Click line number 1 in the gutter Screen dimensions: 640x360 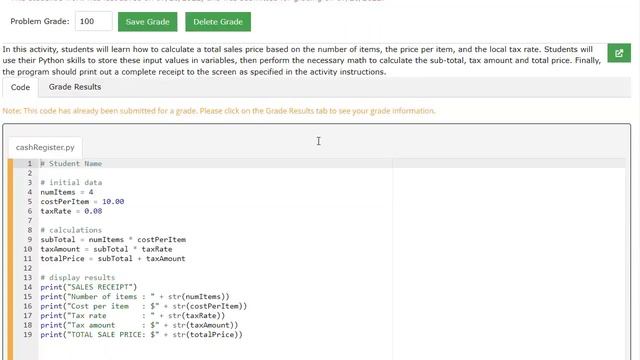coord(29,164)
